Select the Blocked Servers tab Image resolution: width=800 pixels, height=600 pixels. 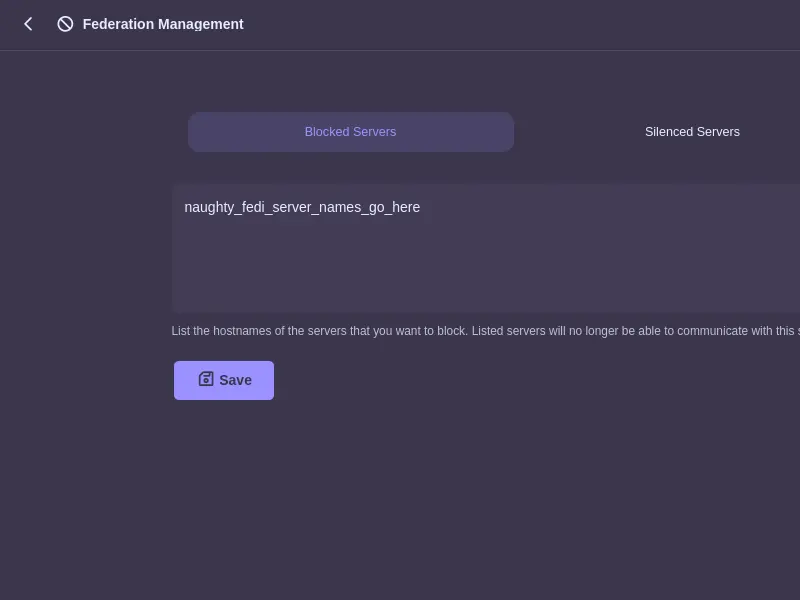click(350, 132)
